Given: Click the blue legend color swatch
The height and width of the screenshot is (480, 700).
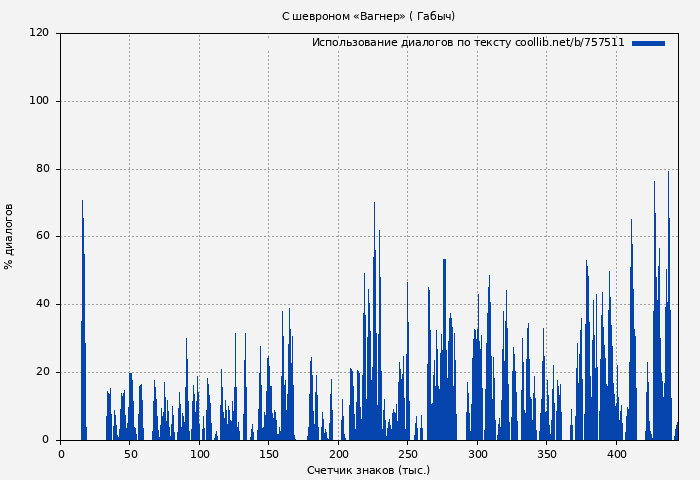Looking at the screenshot, I should (x=648, y=43).
